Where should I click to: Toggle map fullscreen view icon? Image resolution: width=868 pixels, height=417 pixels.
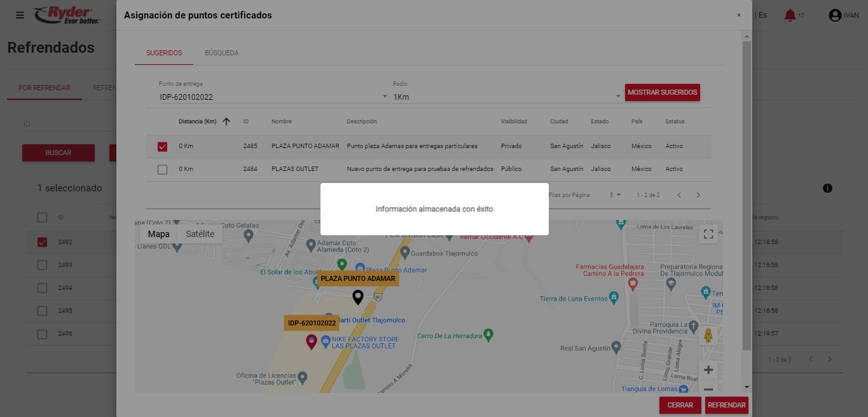point(708,234)
